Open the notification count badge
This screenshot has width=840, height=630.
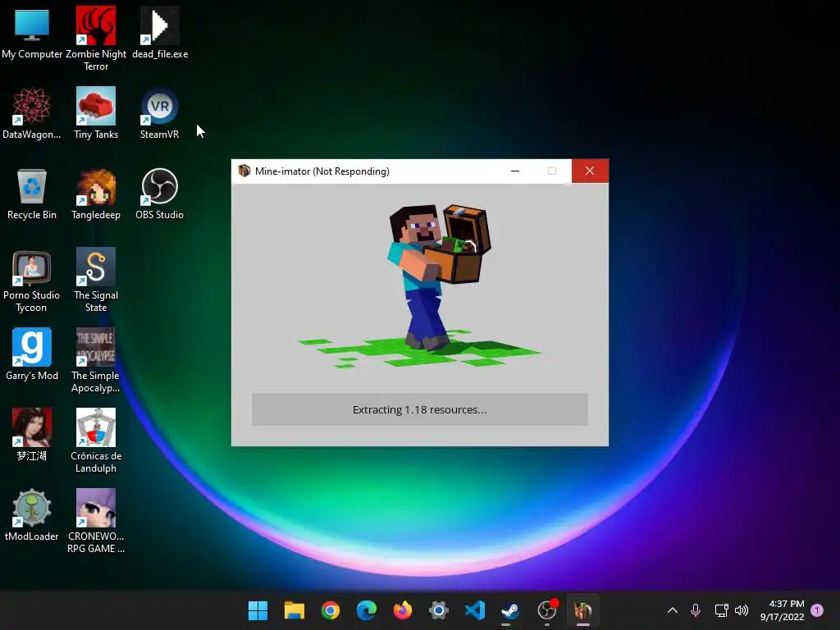click(x=817, y=610)
